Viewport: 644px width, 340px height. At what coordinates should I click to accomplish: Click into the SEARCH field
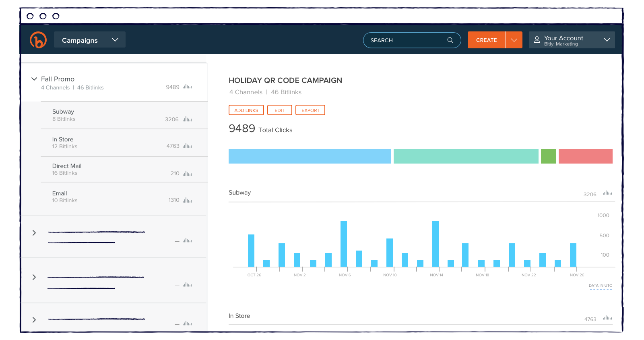click(x=412, y=40)
